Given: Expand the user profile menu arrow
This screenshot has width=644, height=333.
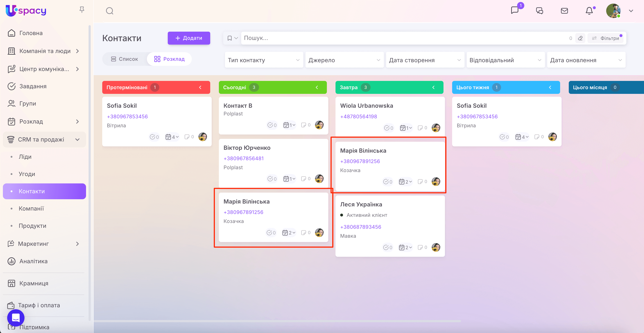Looking at the screenshot, I should pyautogui.click(x=631, y=11).
